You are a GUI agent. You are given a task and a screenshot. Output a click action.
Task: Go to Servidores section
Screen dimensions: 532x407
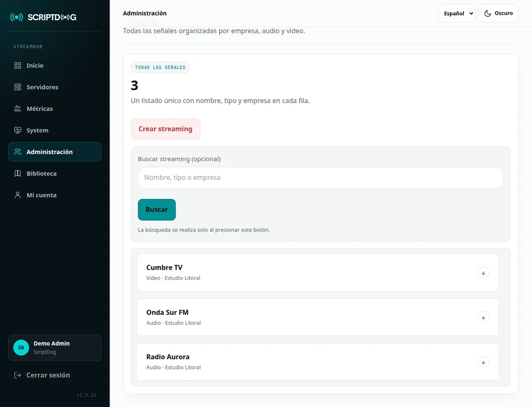pyautogui.click(x=55, y=87)
